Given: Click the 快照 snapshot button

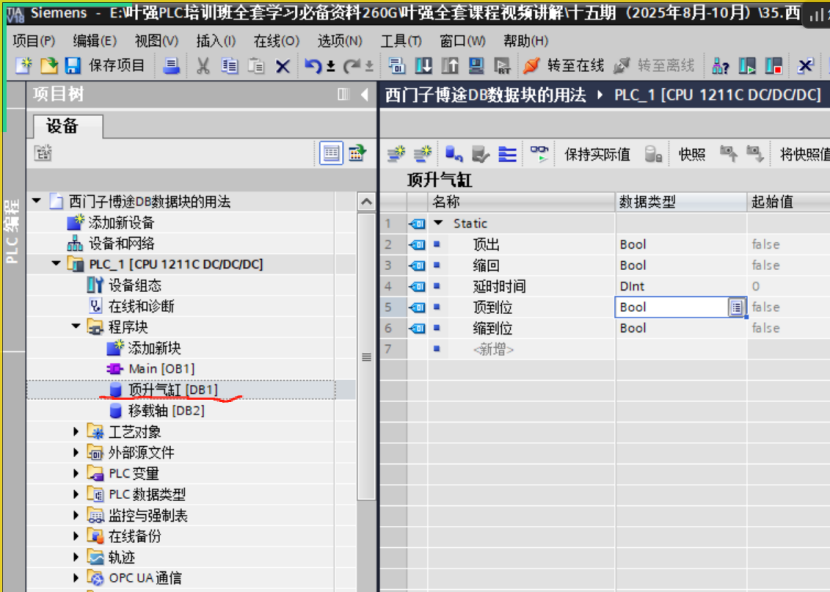Looking at the screenshot, I should pyautogui.click(x=692, y=154).
